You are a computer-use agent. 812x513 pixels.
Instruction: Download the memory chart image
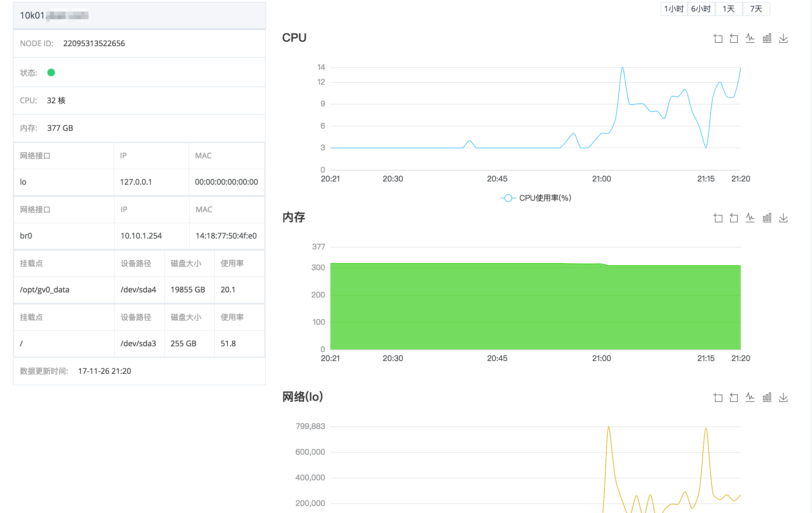(783, 218)
